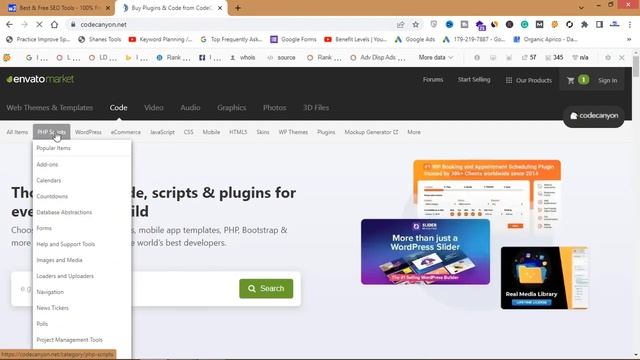The image size is (640, 360).
Task: Choose Countdowns from the dropdown
Action: 52,196
